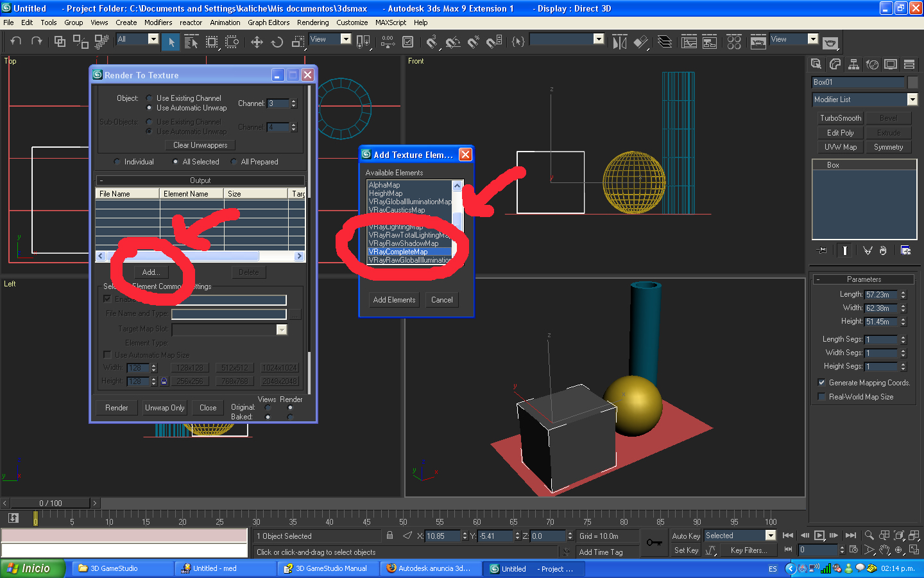This screenshot has width=924, height=578.
Task: Activate the Select Object arrow tool
Action: pyautogui.click(x=171, y=42)
